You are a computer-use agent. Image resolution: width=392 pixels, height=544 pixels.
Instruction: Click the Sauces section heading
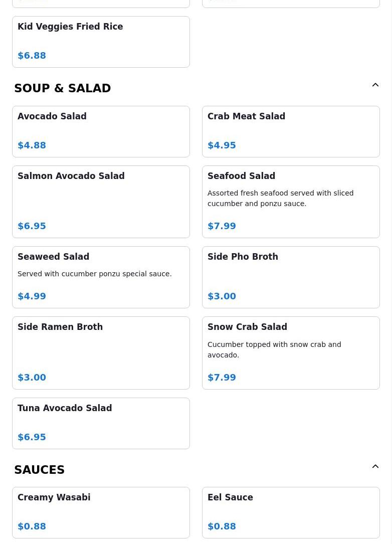click(40, 470)
